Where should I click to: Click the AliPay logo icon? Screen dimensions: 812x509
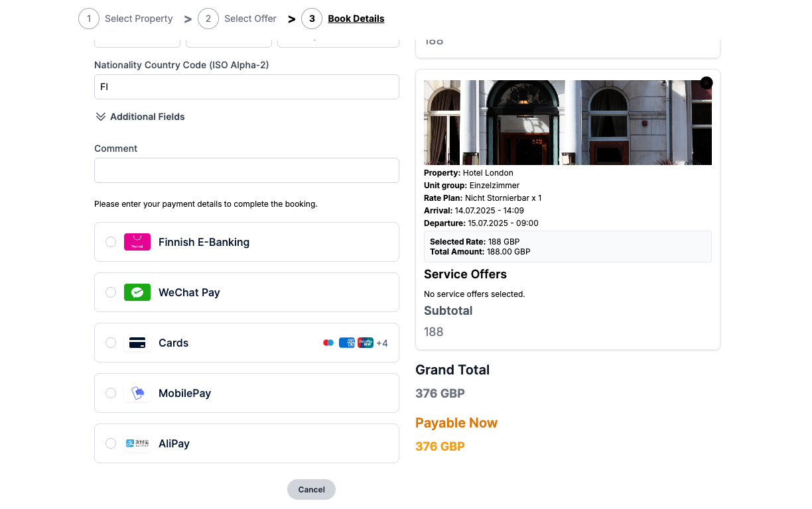(x=137, y=443)
